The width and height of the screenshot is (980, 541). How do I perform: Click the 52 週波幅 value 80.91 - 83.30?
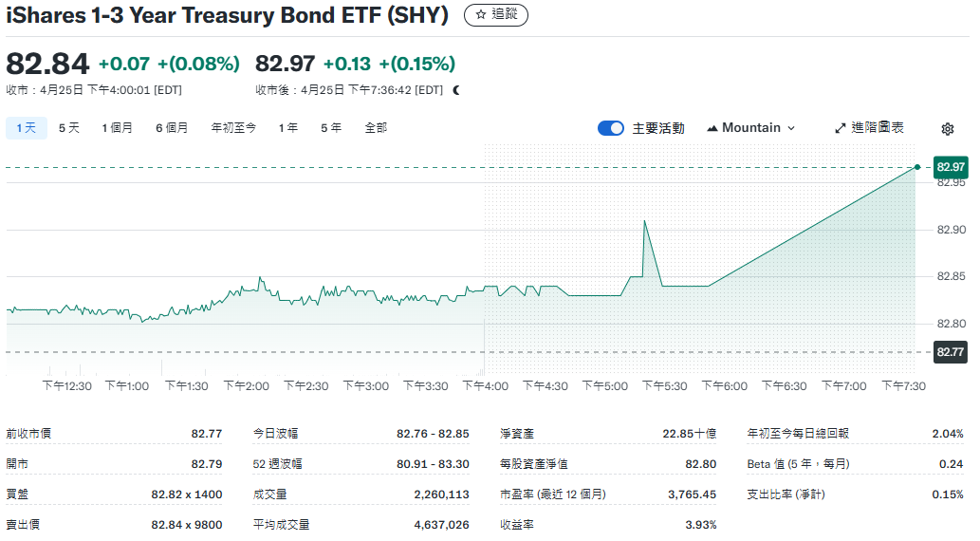coord(433,464)
